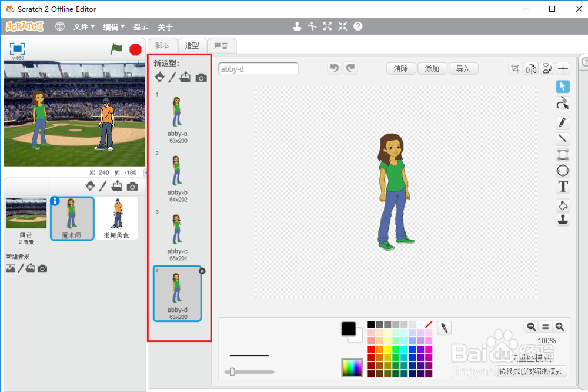Reset canvas zoom with equals button
Viewport: 588px width, 392px height.
[x=545, y=327]
